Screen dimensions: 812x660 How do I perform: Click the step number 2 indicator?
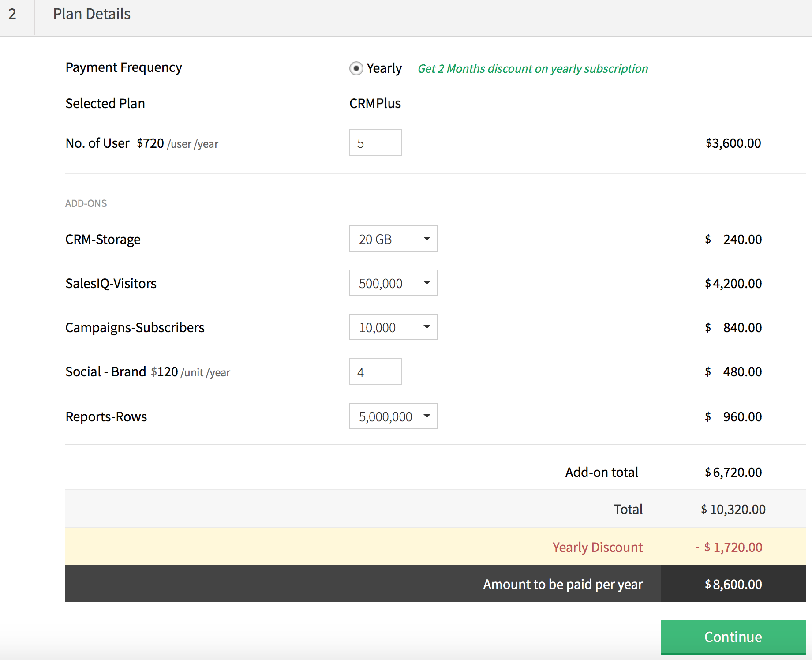pyautogui.click(x=12, y=14)
